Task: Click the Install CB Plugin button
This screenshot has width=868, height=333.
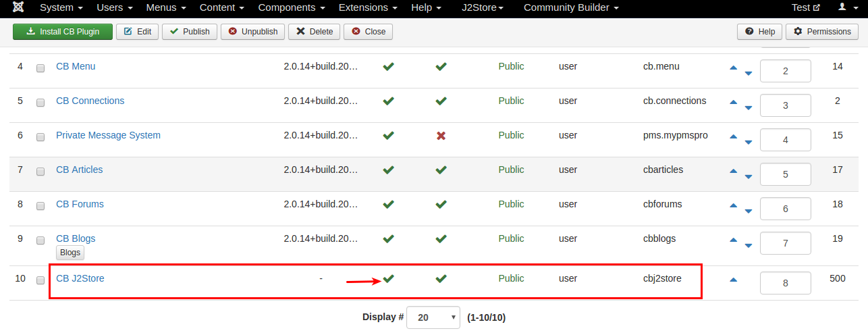Action: [63, 32]
